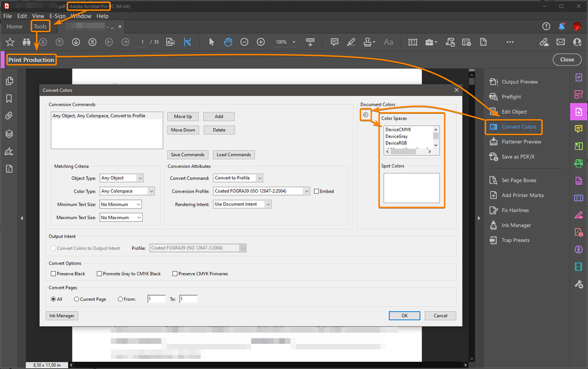Open the E-Sign menu
The height and width of the screenshot is (369, 588).
pos(57,16)
